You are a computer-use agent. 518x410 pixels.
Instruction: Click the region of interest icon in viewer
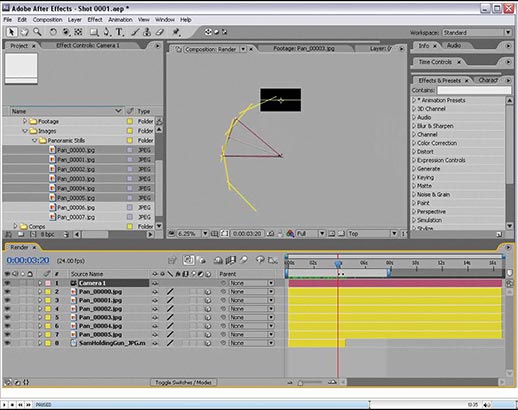point(332,234)
